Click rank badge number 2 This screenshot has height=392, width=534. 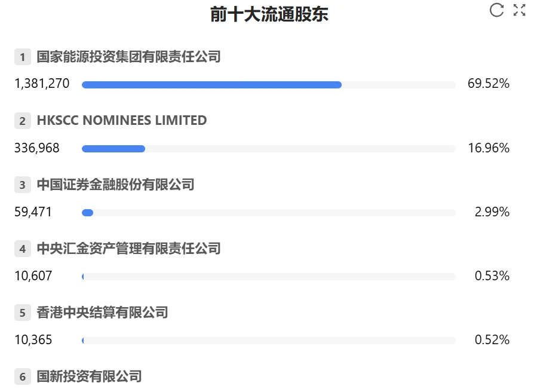click(x=22, y=121)
